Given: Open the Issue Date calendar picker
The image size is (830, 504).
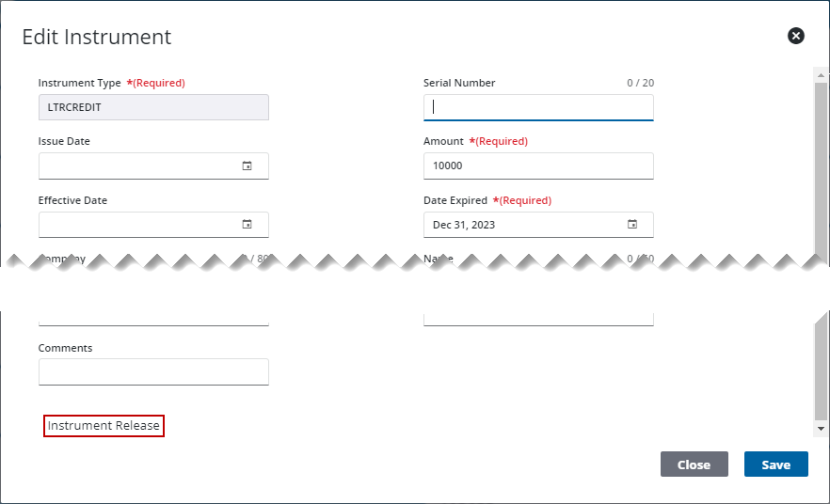Looking at the screenshot, I should point(247,166).
